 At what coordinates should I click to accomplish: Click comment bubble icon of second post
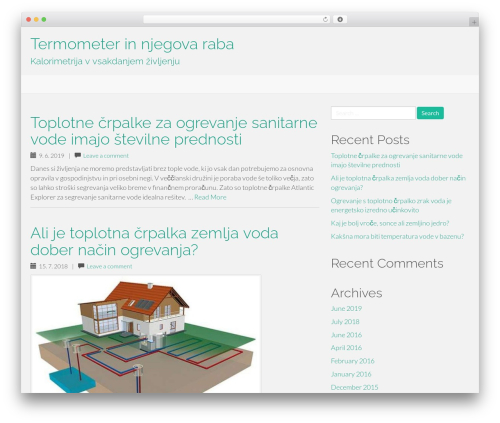[x=81, y=266]
